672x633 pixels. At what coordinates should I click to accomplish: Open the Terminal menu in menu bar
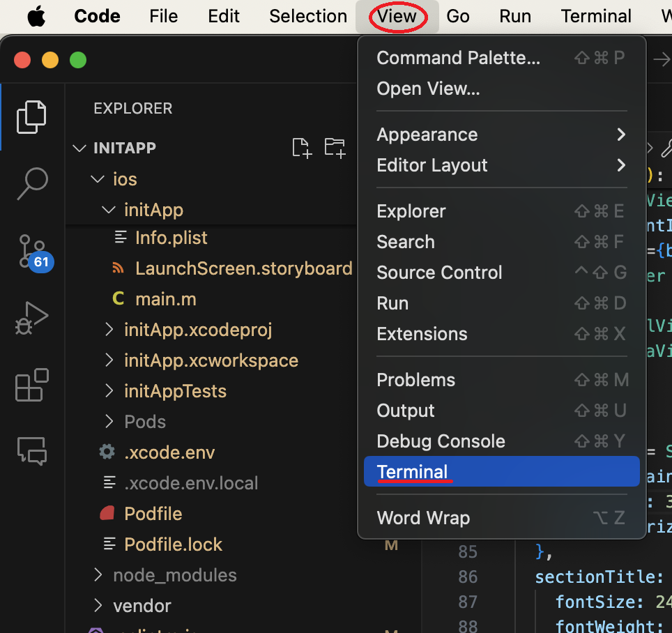click(x=596, y=16)
